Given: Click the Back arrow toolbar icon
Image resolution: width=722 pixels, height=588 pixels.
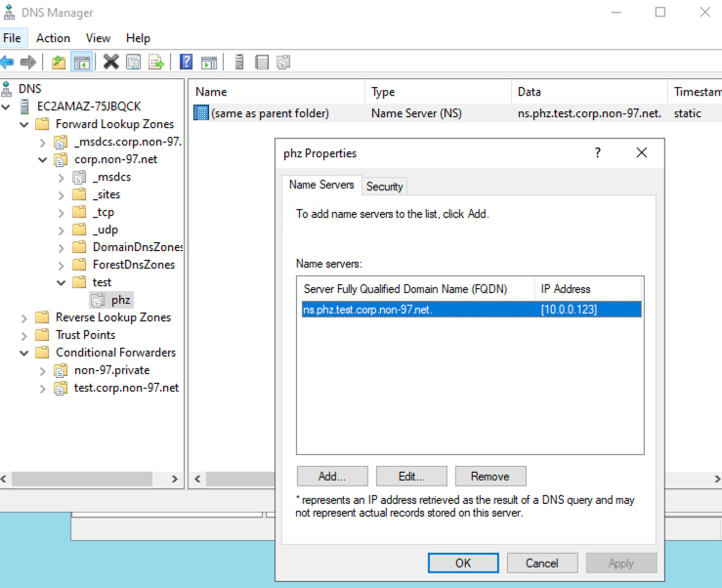Looking at the screenshot, I should pos(8,63).
